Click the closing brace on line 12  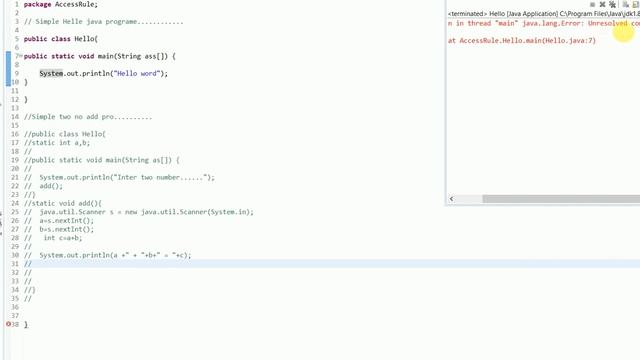[26, 99]
